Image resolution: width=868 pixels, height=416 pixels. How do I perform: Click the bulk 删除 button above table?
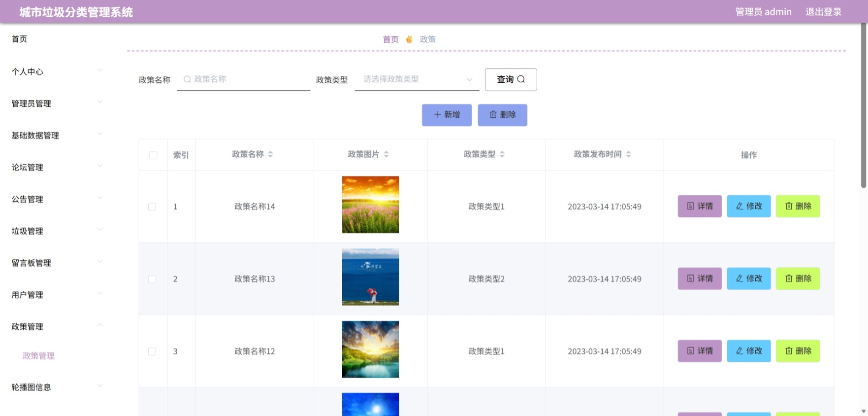coord(502,115)
